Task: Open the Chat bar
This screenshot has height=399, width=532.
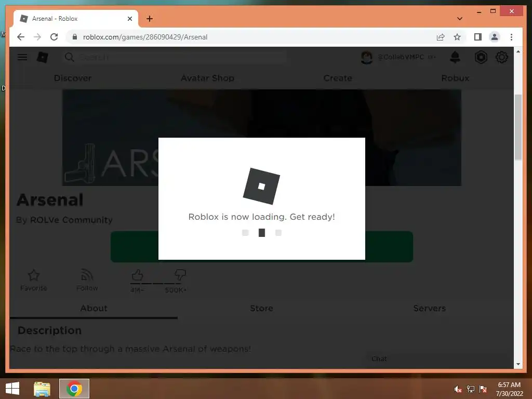Action: tap(437, 359)
